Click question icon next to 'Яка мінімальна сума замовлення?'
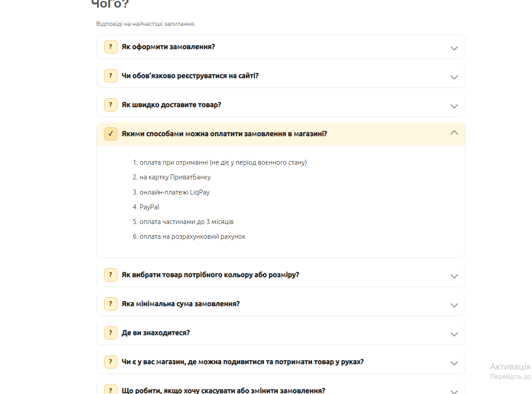The image size is (532, 394). 111,304
